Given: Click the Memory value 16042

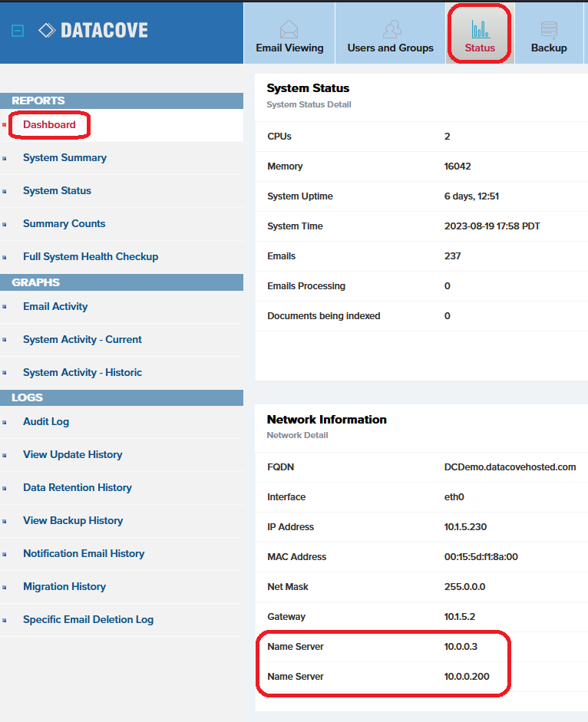Looking at the screenshot, I should point(458,166).
